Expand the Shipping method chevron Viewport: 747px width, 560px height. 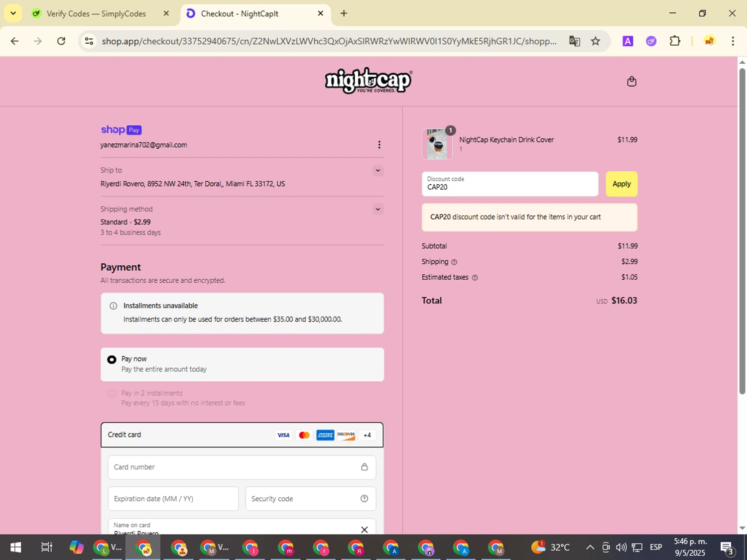[x=378, y=210]
